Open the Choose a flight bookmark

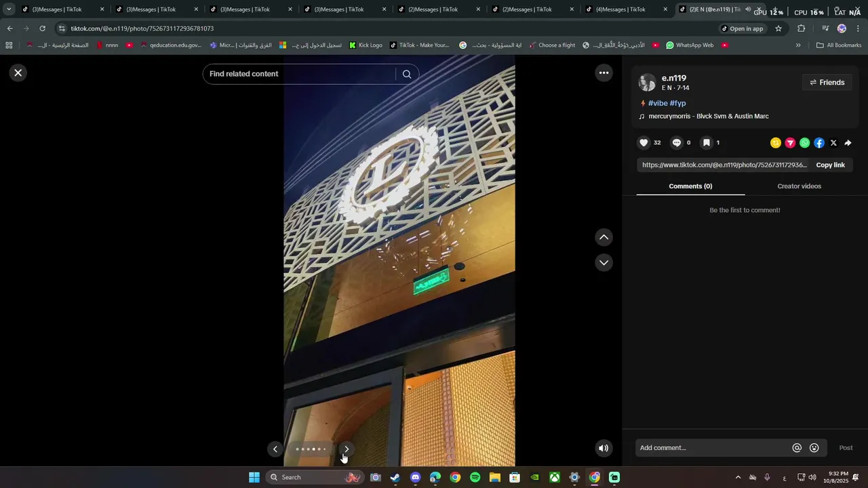coord(552,45)
